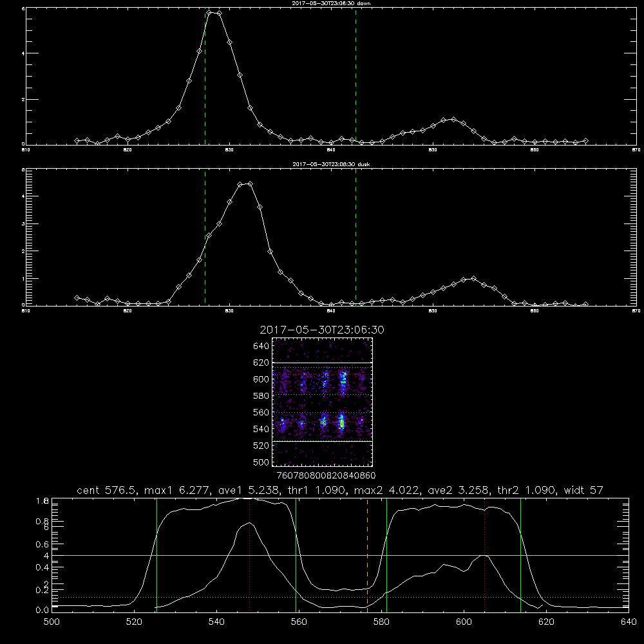
Task: Click the "500" y-axis label beside spectral image
Action: [261, 462]
